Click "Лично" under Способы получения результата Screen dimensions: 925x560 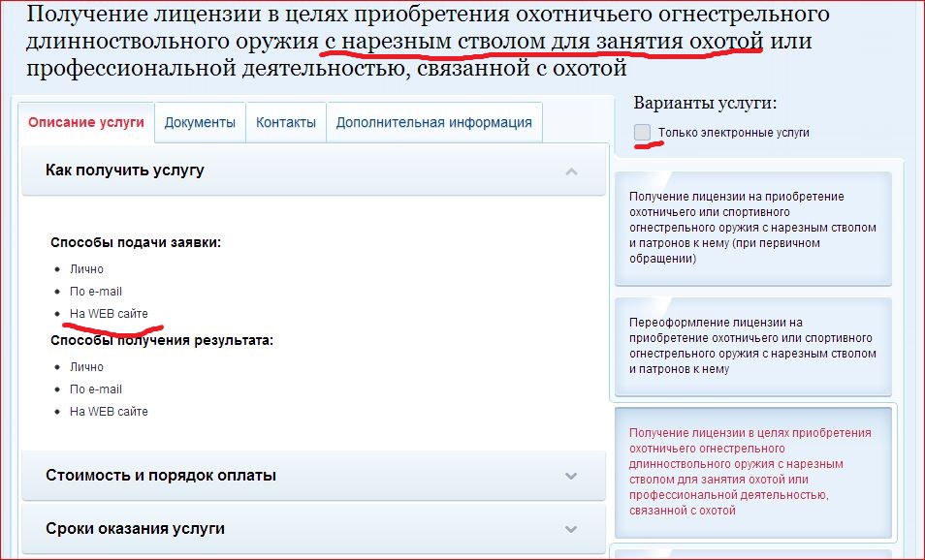click(x=86, y=367)
